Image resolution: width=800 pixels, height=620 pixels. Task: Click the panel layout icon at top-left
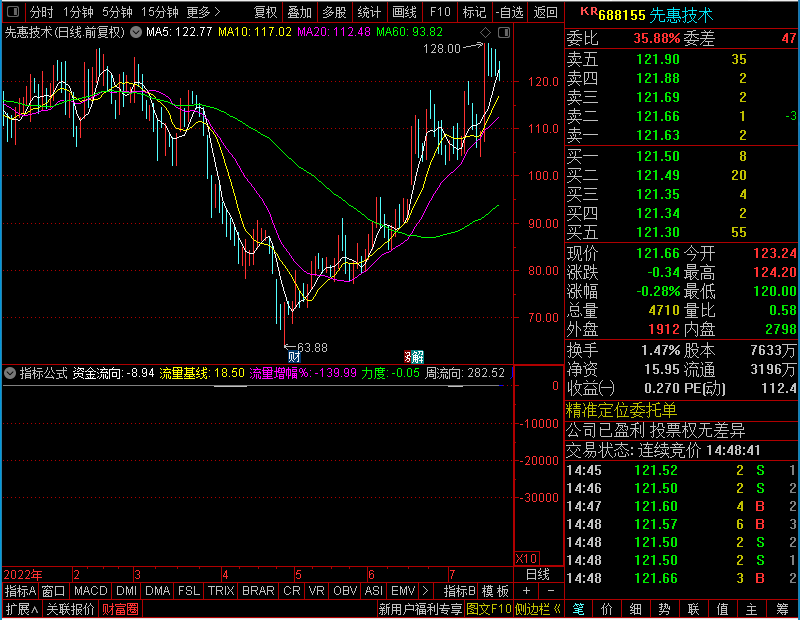(13, 11)
